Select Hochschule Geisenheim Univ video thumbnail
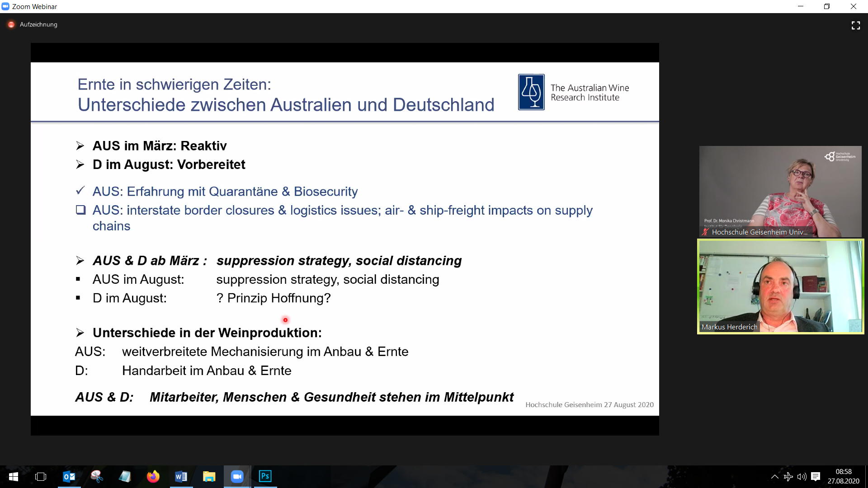Screen dimensions: 868x488 coord(780,191)
